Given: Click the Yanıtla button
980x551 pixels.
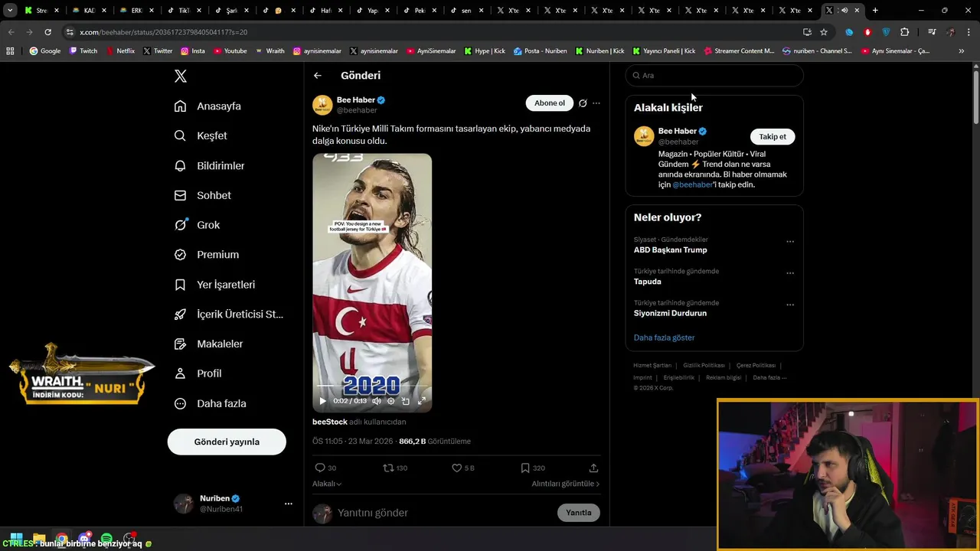Looking at the screenshot, I should click(579, 513).
